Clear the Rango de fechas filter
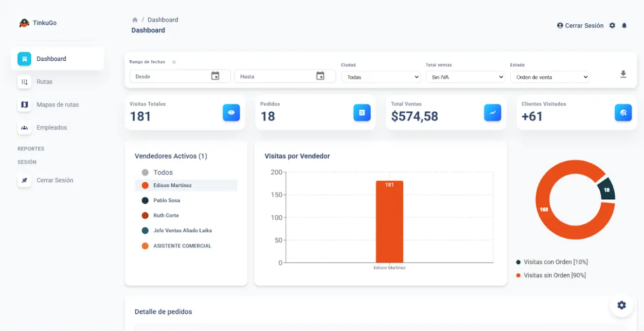The height and width of the screenshot is (331, 644). [x=174, y=62]
